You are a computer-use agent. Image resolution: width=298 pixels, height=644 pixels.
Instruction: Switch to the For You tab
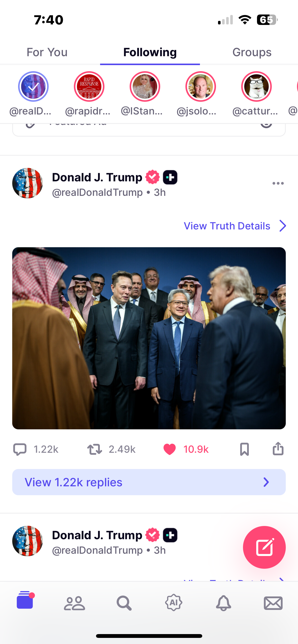47,52
